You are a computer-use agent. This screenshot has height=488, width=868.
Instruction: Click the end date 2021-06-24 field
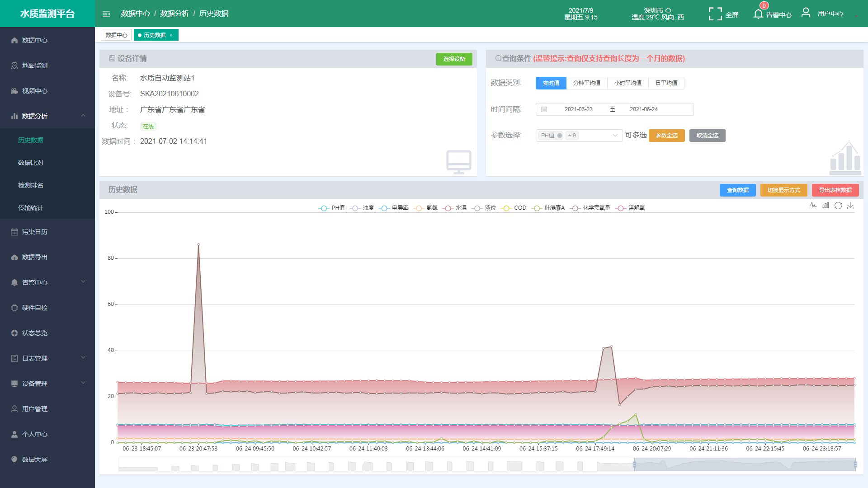tap(644, 109)
